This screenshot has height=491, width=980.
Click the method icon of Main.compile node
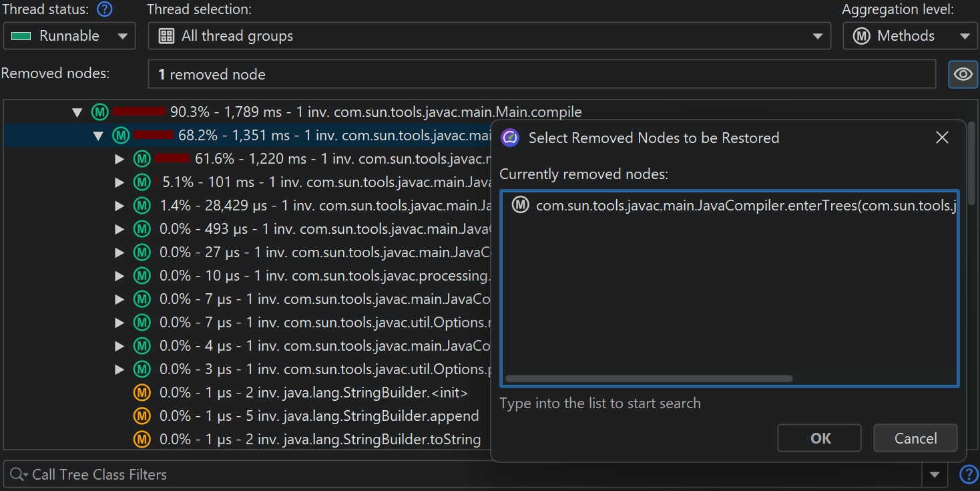(100, 112)
